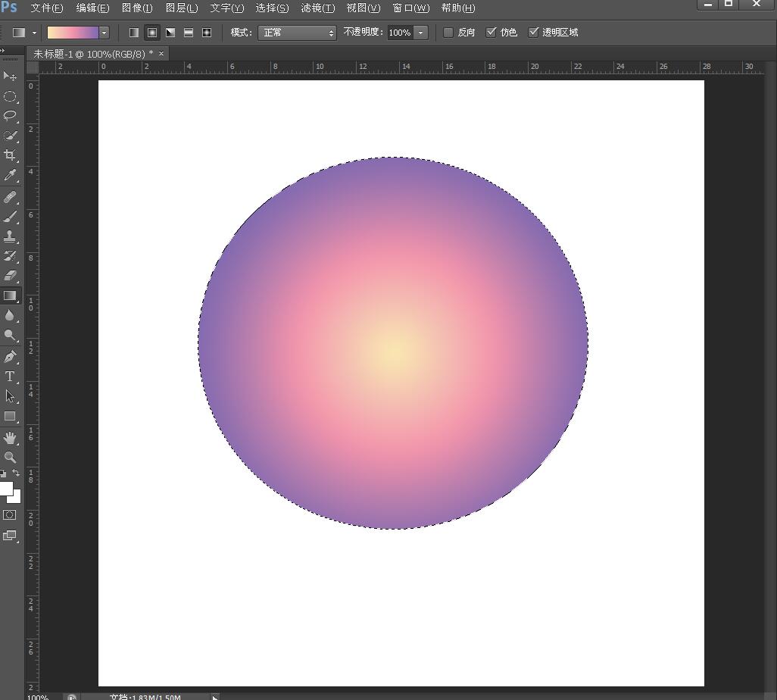The height and width of the screenshot is (700, 777).
Task: Open the 不透明度 opacity slider arrow
Action: pyautogui.click(x=421, y=33)
